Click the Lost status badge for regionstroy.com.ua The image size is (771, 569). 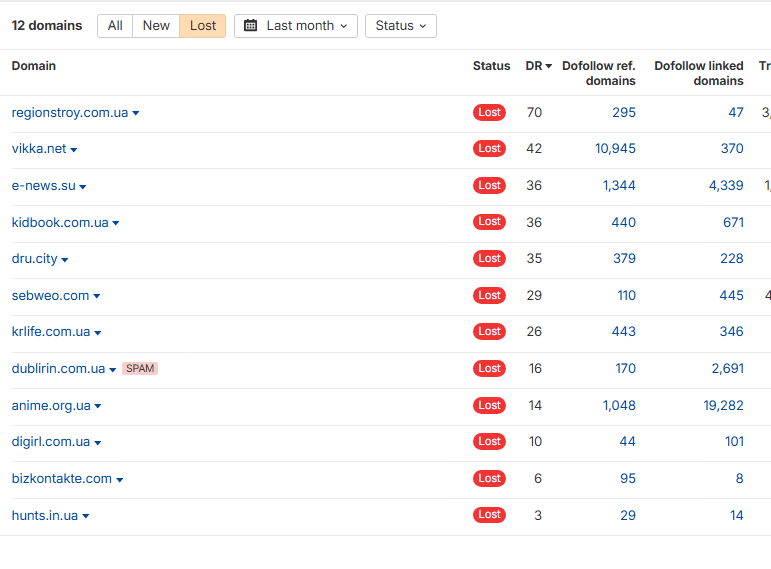tap(489, 112)
